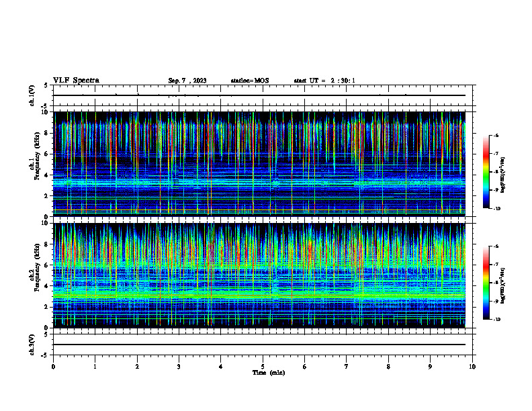
Task: Click the "station=MOS" header label
Action: coord(250,81)
